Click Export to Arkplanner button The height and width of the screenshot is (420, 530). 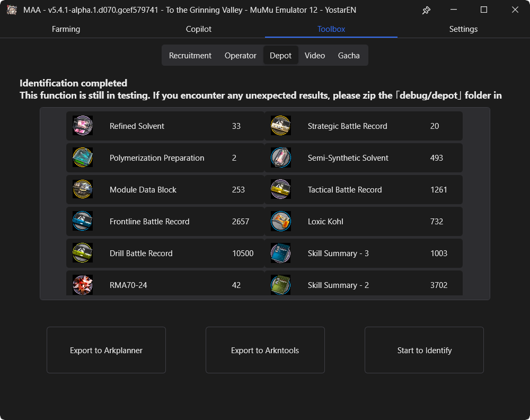click(106, 350)
